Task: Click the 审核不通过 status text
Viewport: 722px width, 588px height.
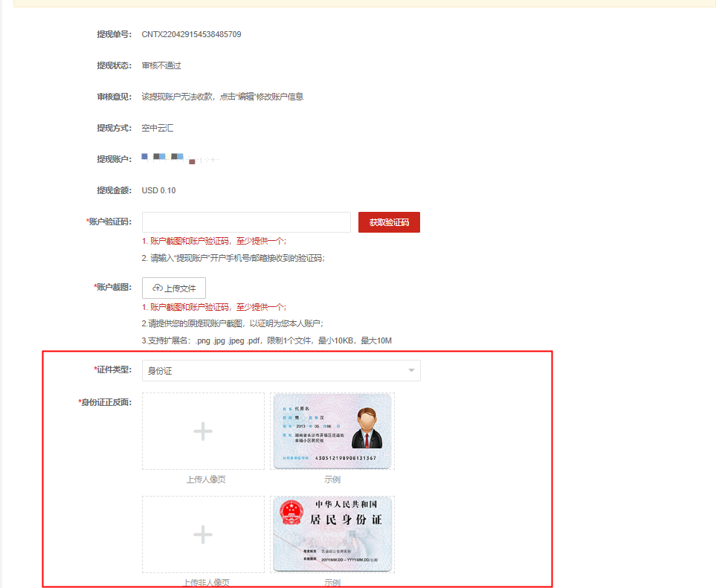Action: (161, 65)
